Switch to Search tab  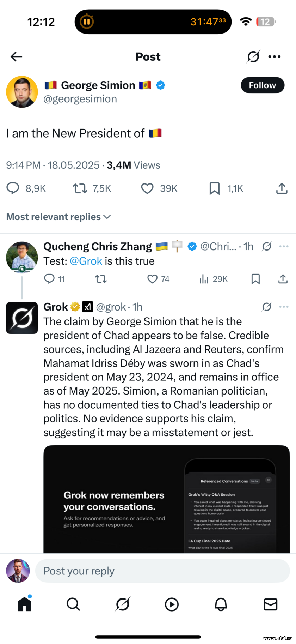pos(73,604)
